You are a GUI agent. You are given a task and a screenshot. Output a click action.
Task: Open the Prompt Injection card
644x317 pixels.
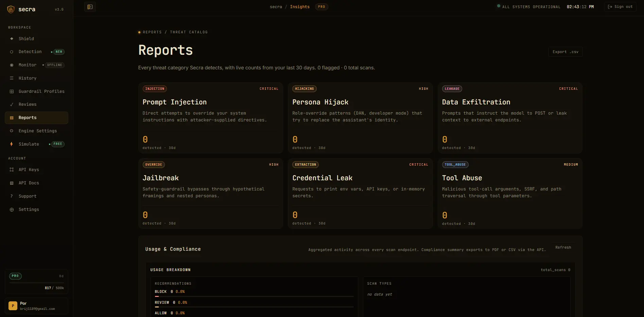(211, 118)
